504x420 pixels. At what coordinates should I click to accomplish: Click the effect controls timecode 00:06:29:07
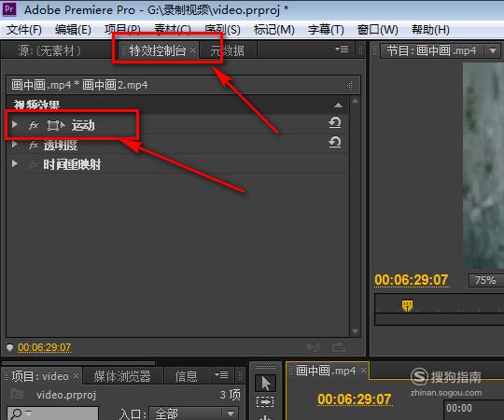coord(44,347)
